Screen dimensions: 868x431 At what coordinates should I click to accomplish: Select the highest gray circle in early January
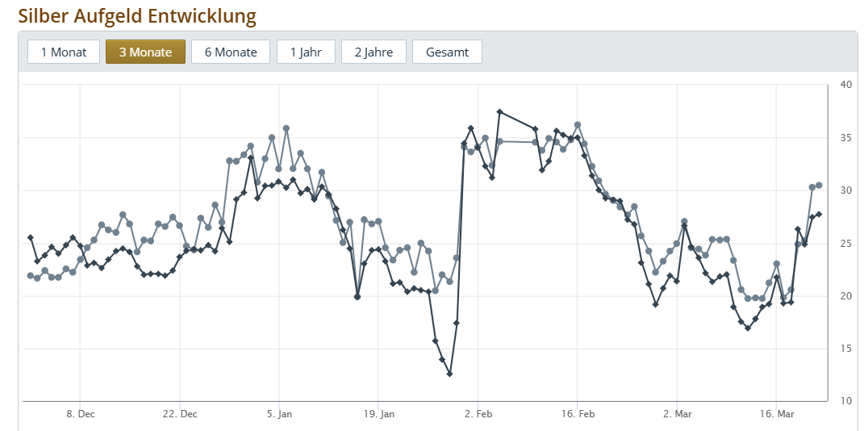click(x=286, y=128)
